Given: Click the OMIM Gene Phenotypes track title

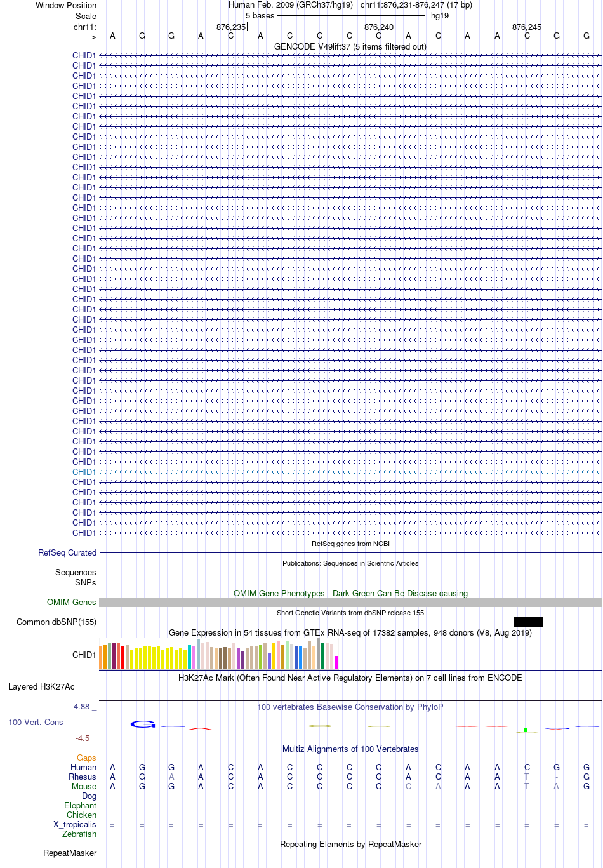Looking at the screenshot, I should click(350, 593).
